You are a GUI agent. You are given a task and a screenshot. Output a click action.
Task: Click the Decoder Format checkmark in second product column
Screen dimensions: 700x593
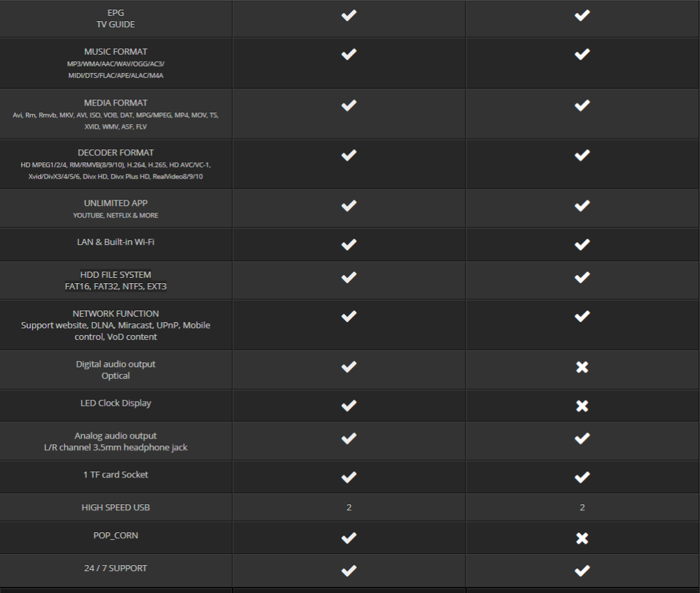click(582, 155)
